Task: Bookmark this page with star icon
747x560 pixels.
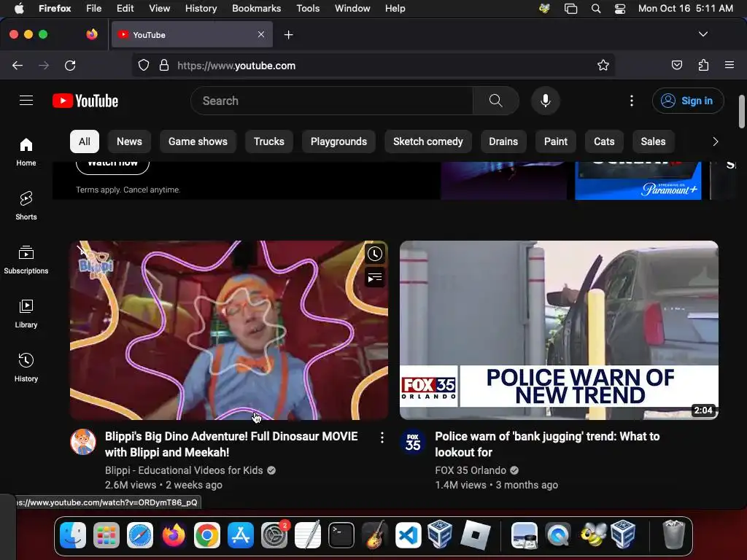Action: point(603,65)
